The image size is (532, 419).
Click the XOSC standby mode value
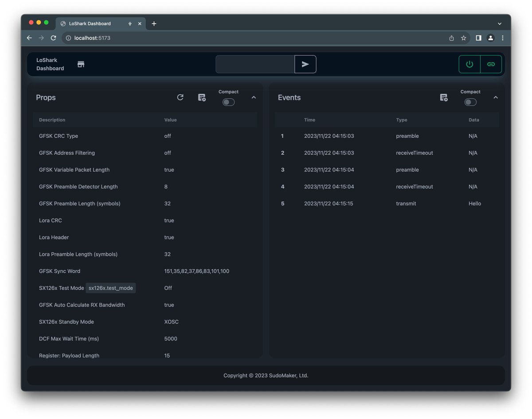coord(172,322)
